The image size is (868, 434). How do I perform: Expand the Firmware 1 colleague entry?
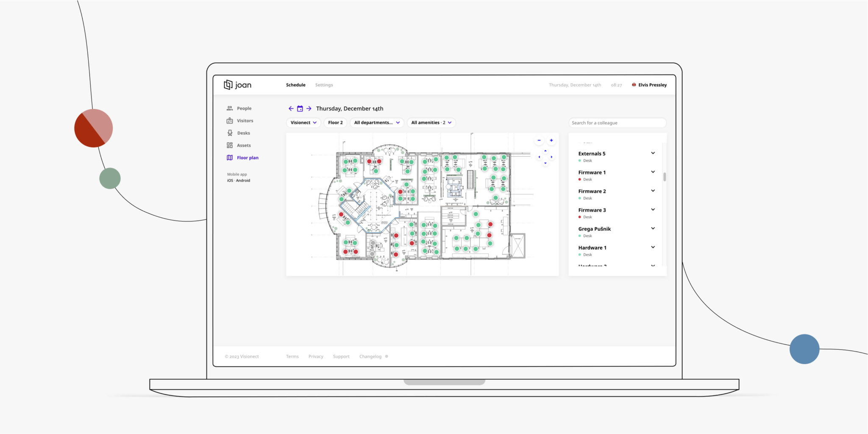[x=653, y=172]
